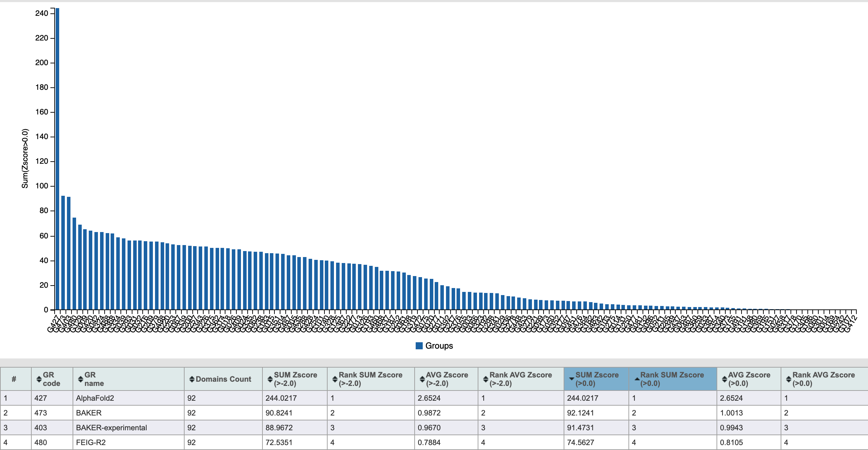This screenshot has width=868, height=450.
Task: Click GR code 473 cell
Action: coord(41,413)
